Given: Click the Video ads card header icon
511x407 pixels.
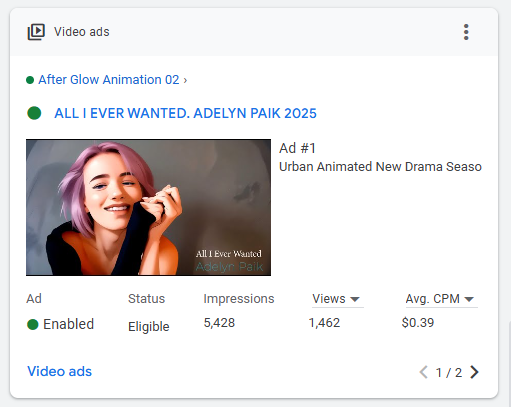Looking at the screenshot, I should click(36, 32).
